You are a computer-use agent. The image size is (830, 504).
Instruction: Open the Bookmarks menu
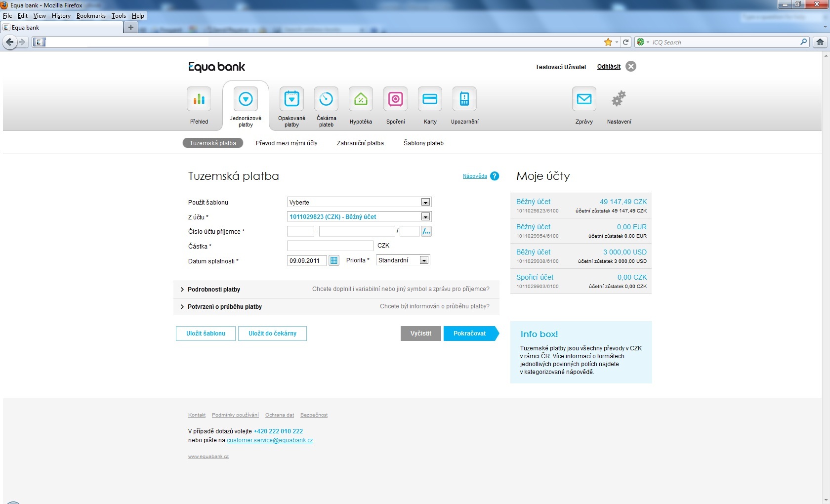[x=91, y=16]
